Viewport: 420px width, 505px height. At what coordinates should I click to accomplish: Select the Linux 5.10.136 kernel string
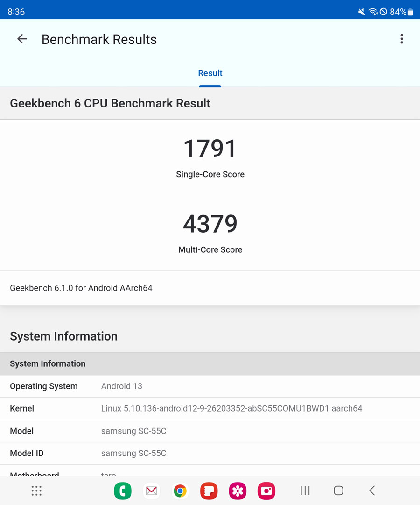pyautogui.click(x=232, y=408)
